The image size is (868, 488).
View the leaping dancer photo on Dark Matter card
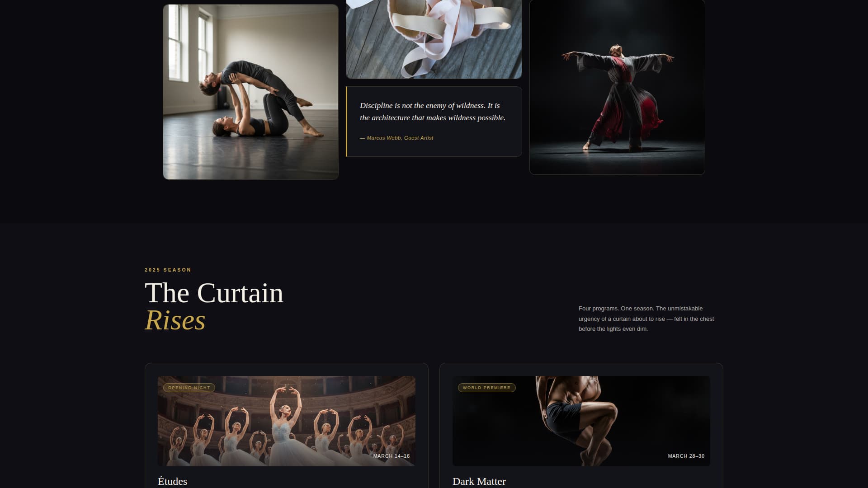tap(581, 420)
